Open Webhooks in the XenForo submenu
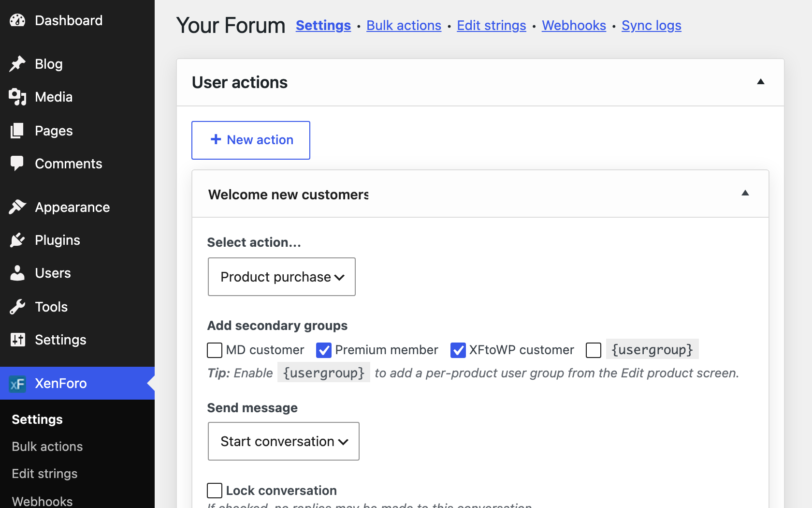812x508 pixels. [x=42, y=501]
